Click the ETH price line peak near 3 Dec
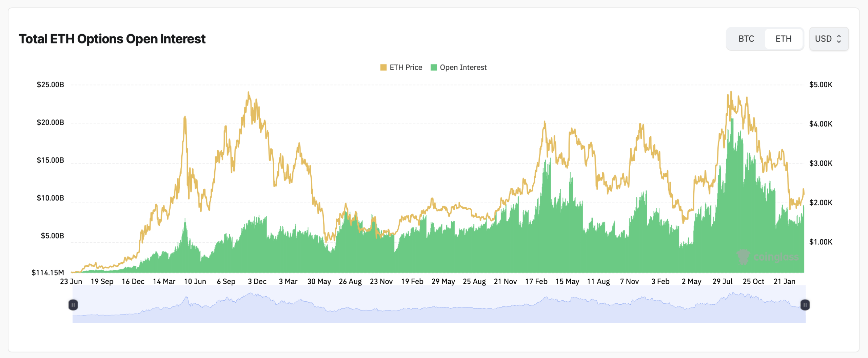The image size is (868, 358). (x=249, y=93)
